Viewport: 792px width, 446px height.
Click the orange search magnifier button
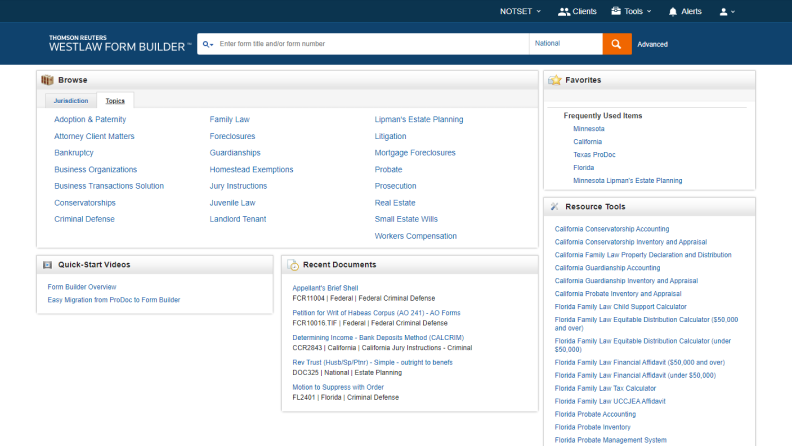click(616, 44)
